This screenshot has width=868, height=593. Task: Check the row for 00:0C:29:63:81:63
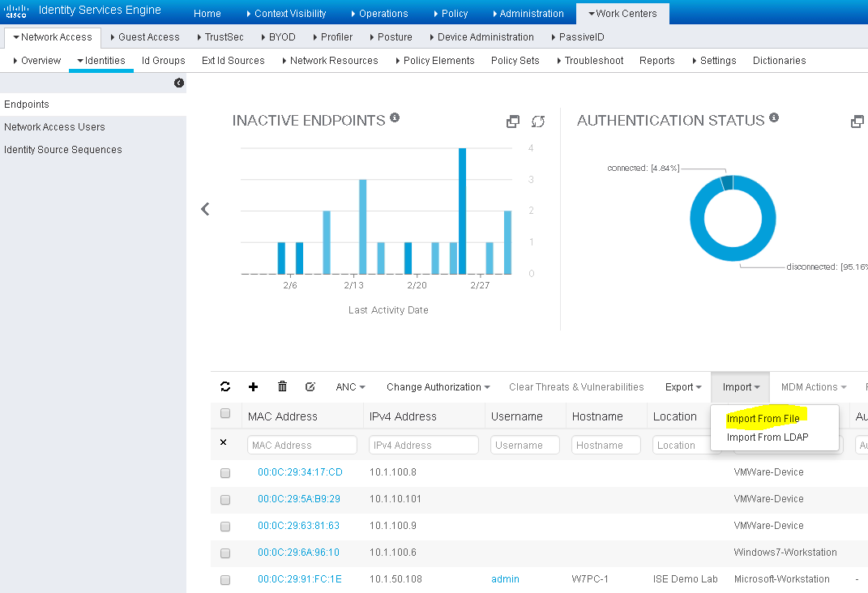pos(225,527)
